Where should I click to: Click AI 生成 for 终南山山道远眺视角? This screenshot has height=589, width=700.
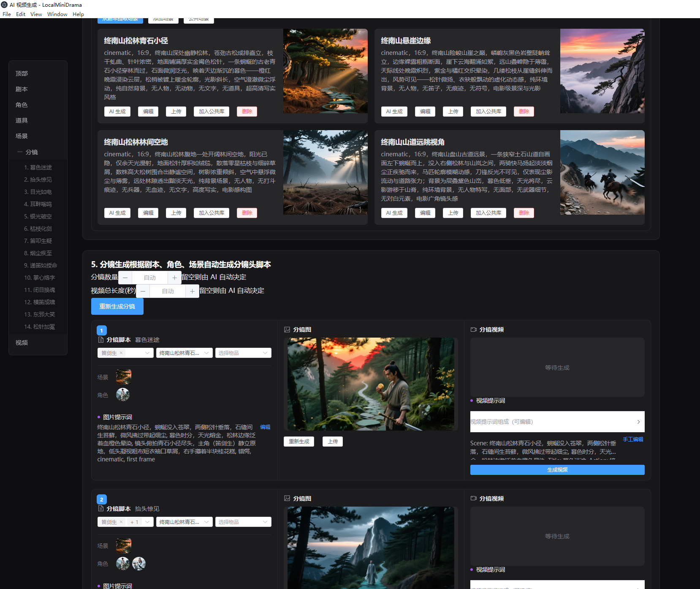coord(394,213)
